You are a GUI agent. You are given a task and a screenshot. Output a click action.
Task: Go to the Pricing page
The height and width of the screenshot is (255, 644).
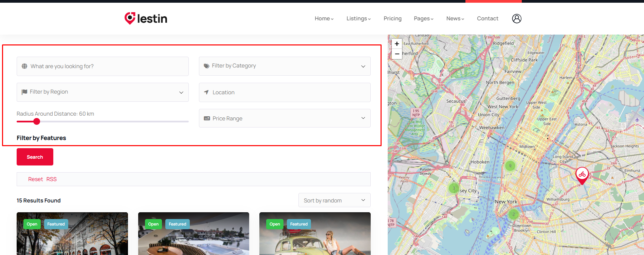pos(392,19)
